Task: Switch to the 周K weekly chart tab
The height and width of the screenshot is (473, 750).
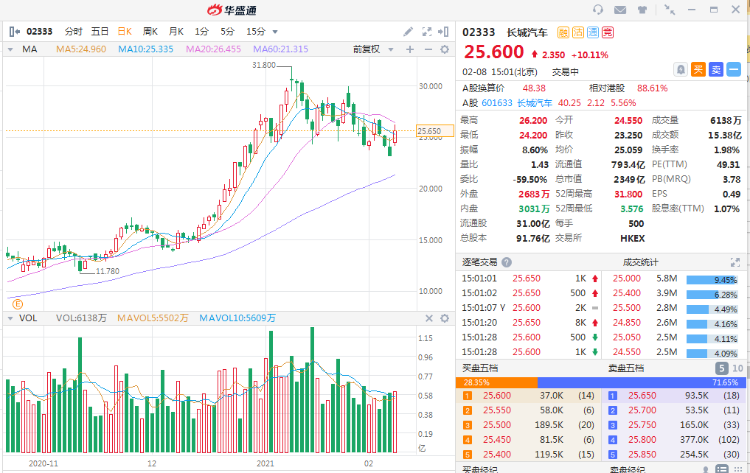Action: [x=150, y=31]
